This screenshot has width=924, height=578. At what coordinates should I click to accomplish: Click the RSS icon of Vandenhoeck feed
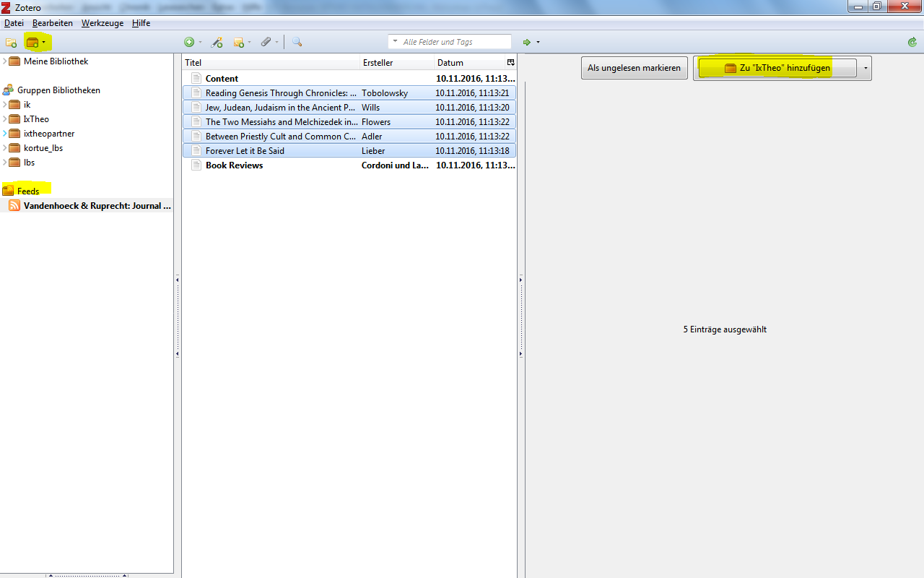click(14, 206)
